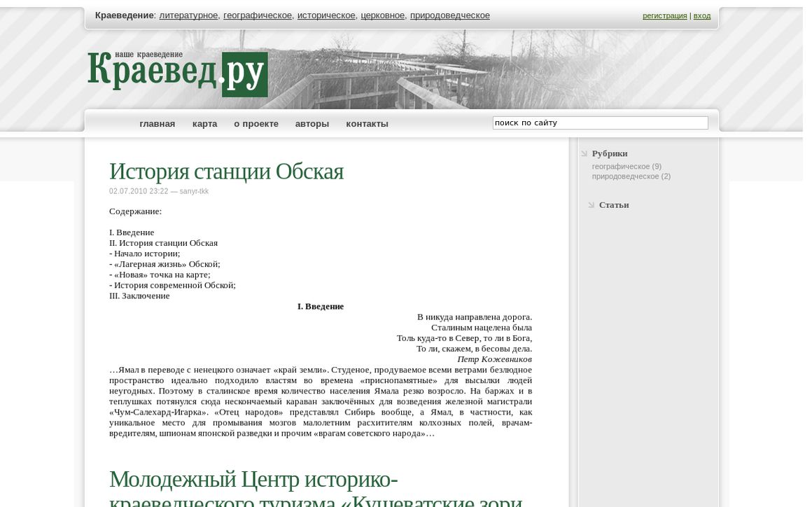Select the географическое top link
Screen dimensions: 812x507
pyautogui.click(x=258, y=15)
